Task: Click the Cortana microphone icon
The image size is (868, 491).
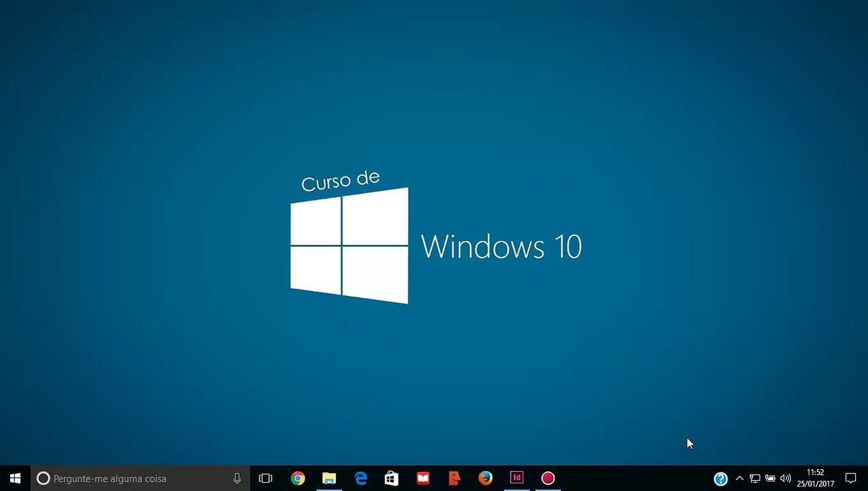Action: click(237, 479)
